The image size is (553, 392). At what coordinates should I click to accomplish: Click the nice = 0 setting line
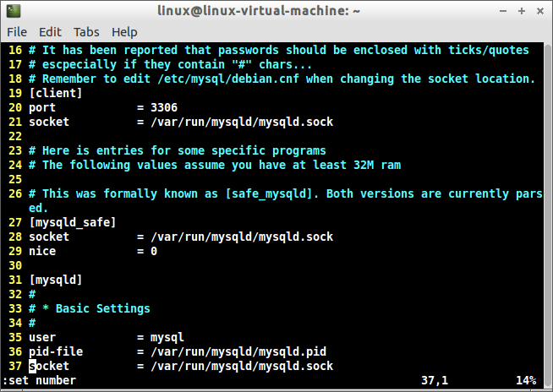(93, 251)
